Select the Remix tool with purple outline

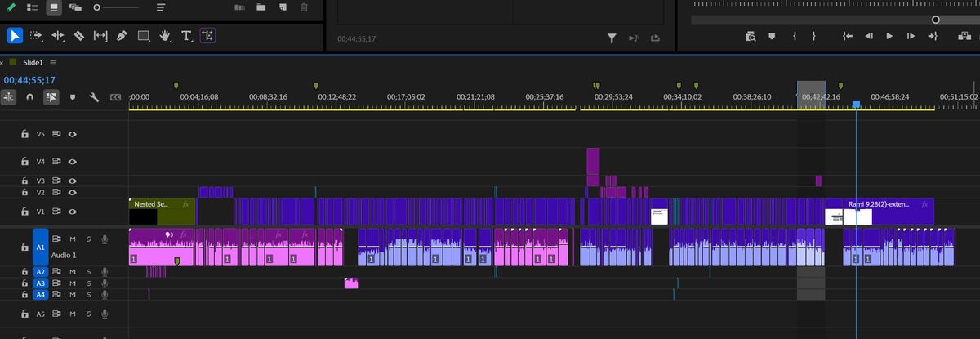click(x=207, y=35)
